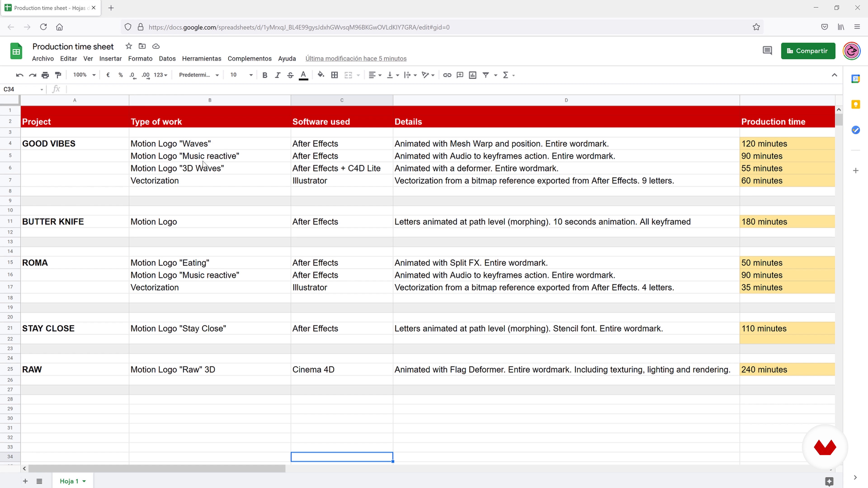The height and width of the screenshot is (488, 868).
Task: Click the cloud save status icon
Action: pos(156,46)
